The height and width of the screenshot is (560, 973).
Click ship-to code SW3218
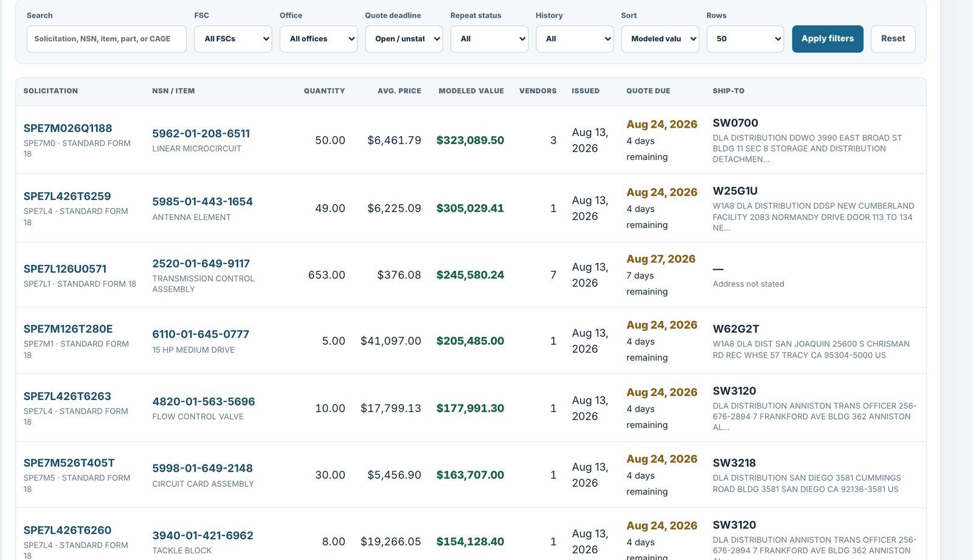coord(734,463)
